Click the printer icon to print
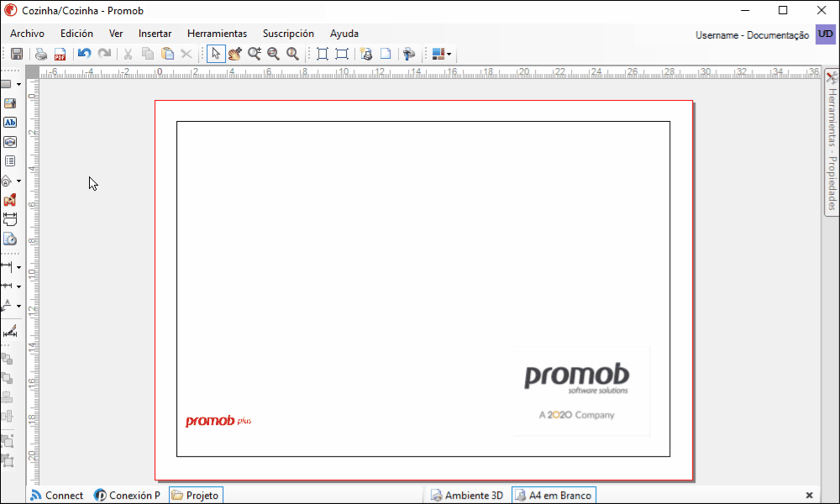Viewport: 840px width, 504px height. (x=40, y=54)
